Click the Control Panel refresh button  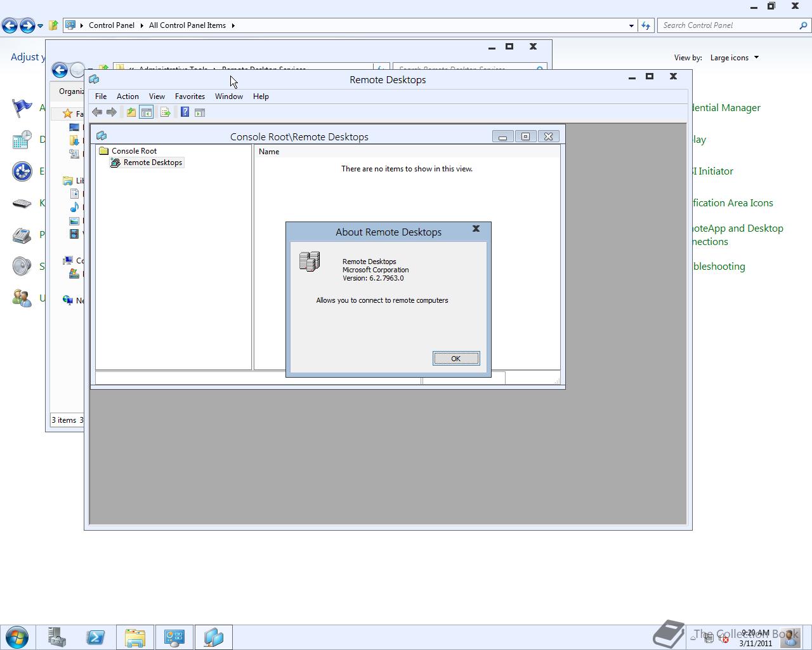(646, 25)
